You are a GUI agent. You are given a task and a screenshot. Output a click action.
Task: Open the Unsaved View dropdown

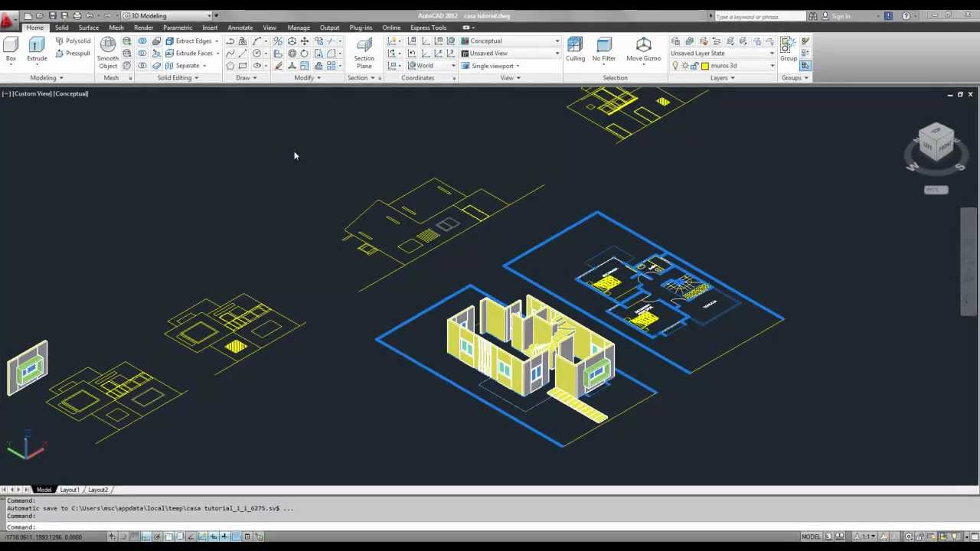pyautogui.click(x=510, y=54)
